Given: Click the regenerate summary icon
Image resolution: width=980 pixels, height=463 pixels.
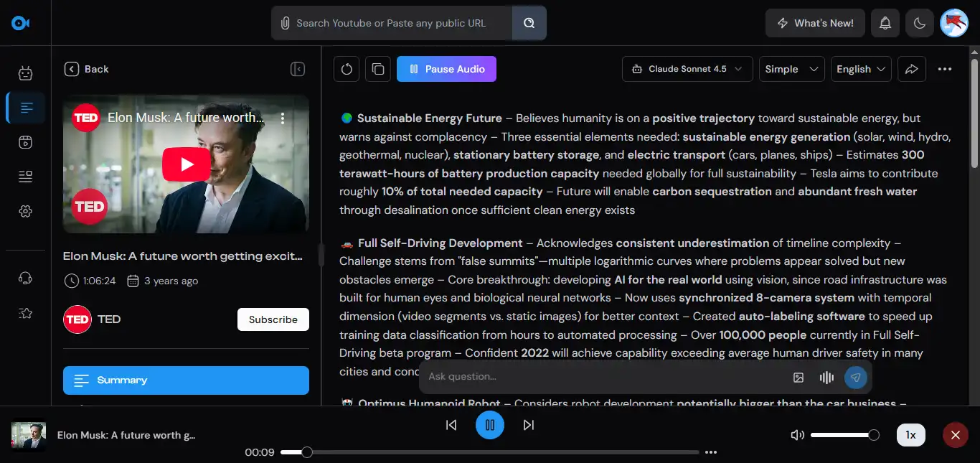Looking at the screenshot, I should coord(347,69).
